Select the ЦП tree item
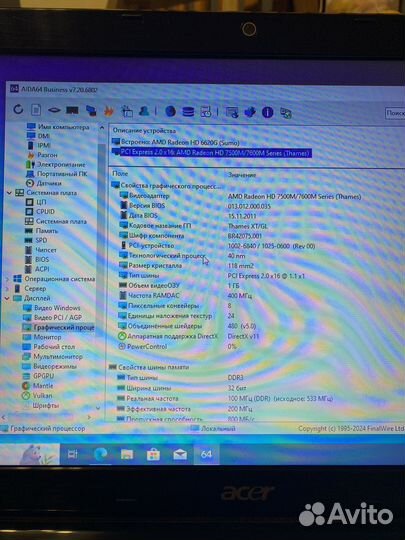 (x=41, y=202)
